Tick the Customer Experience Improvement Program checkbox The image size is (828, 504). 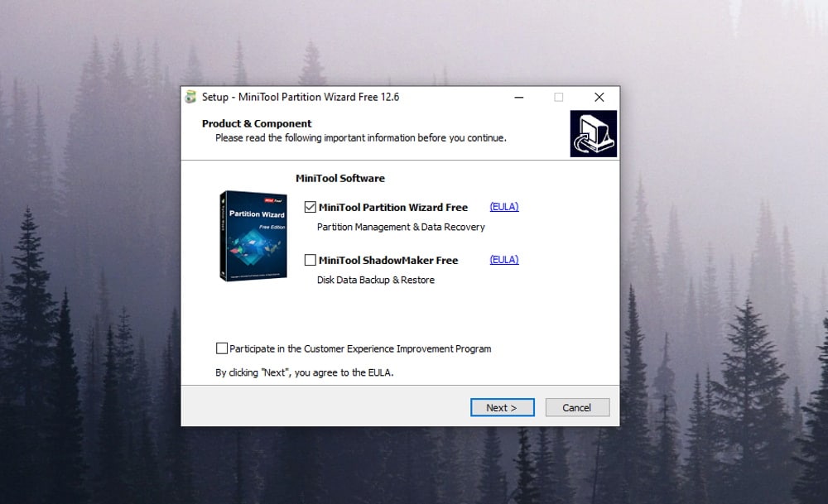[x=222, y=348]
